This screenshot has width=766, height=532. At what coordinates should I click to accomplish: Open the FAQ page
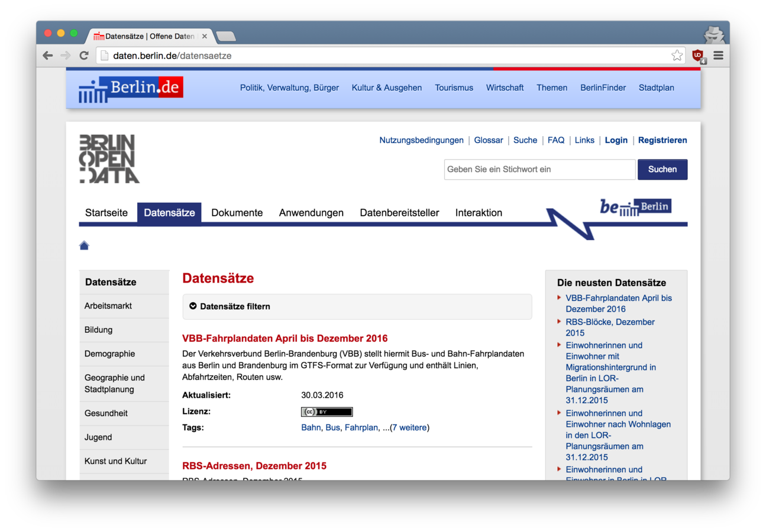point(556,141)
